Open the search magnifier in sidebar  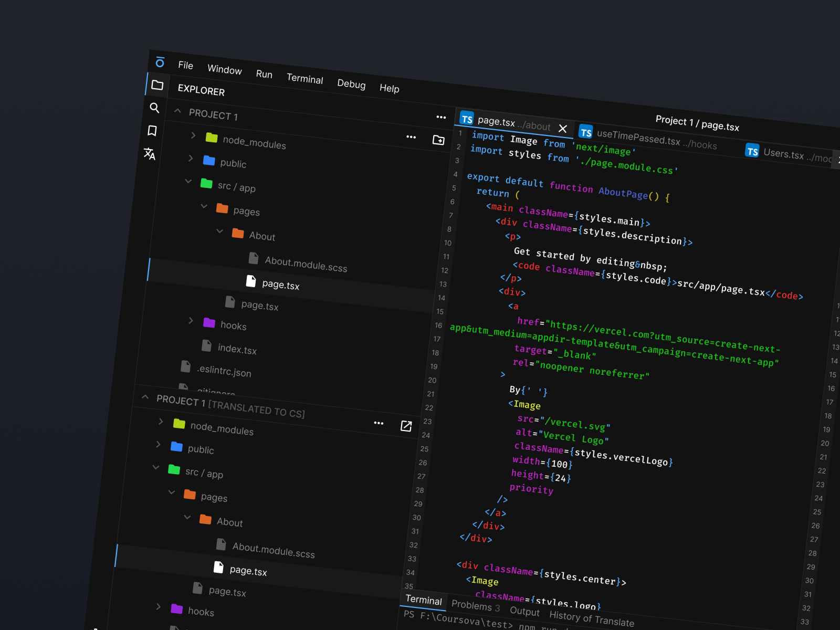tap(154, 108)
